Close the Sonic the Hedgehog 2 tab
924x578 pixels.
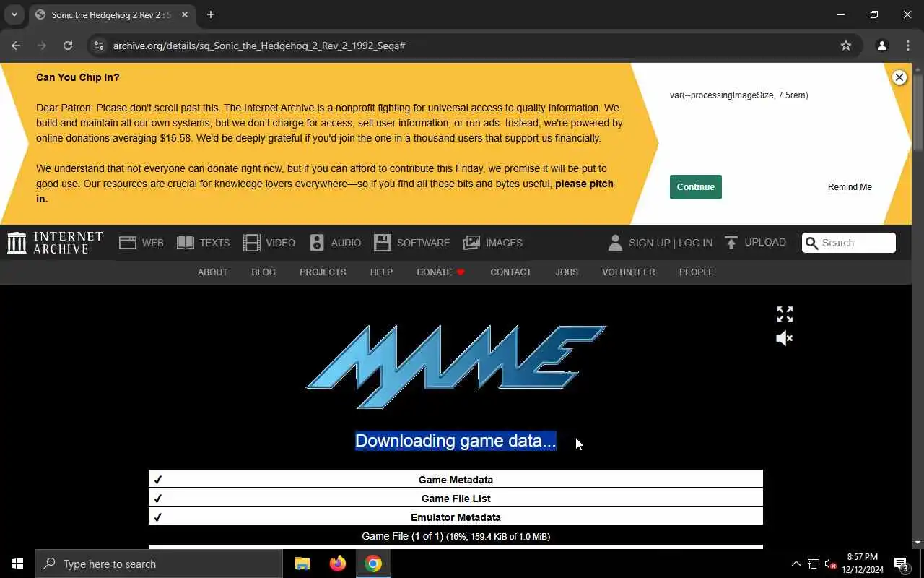(x=185, y=14)
